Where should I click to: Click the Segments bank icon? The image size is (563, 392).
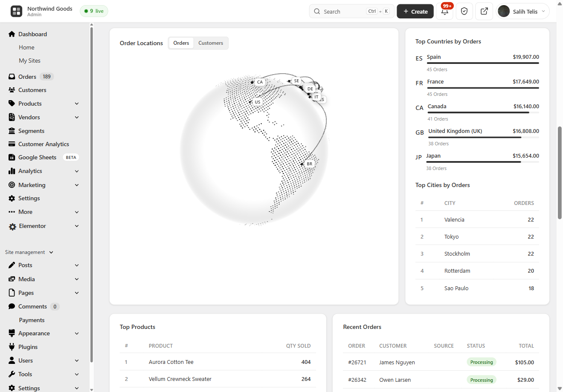coord(12,131)
